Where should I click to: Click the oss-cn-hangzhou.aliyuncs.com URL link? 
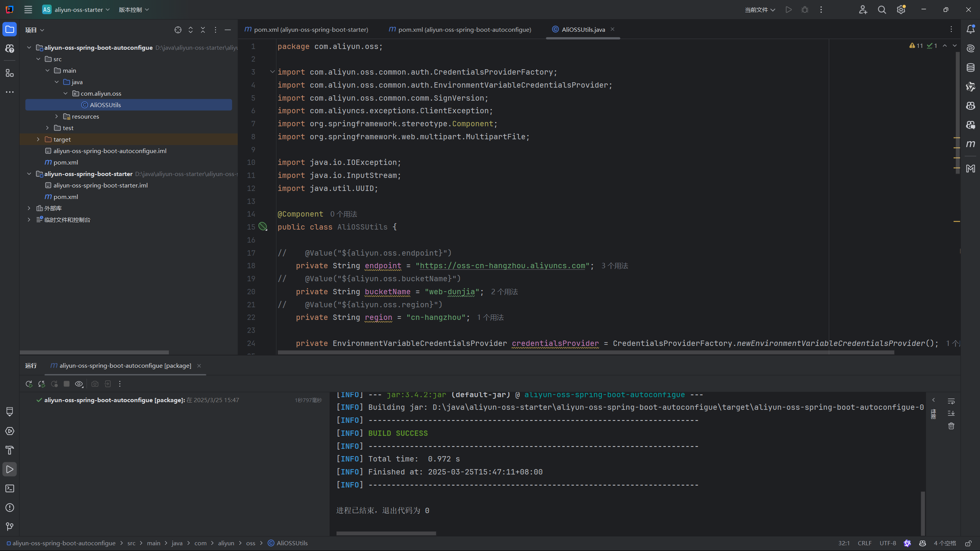click(x=502, y=266)
